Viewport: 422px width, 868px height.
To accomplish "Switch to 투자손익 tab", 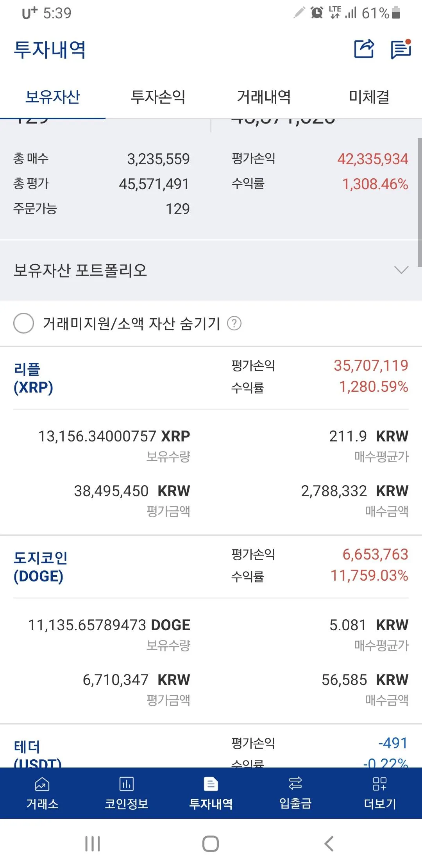I will pyautogui.click(x=158, y=97).
